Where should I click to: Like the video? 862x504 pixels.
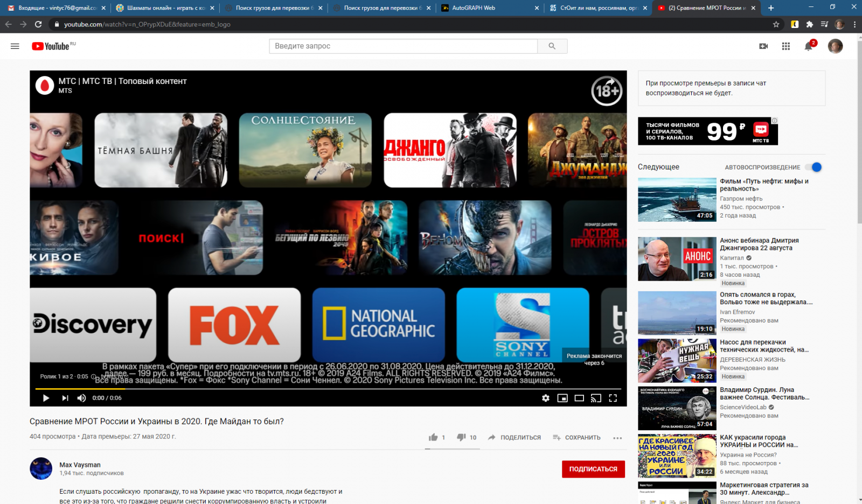433,437
